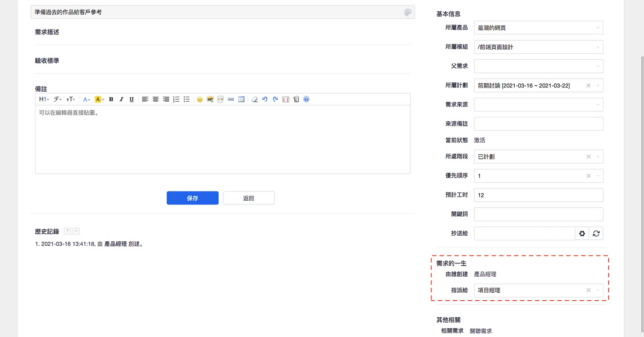This screenshot has width=644, height=337.
Task: Pick a title color with palette icon
Action: point(408,12)
